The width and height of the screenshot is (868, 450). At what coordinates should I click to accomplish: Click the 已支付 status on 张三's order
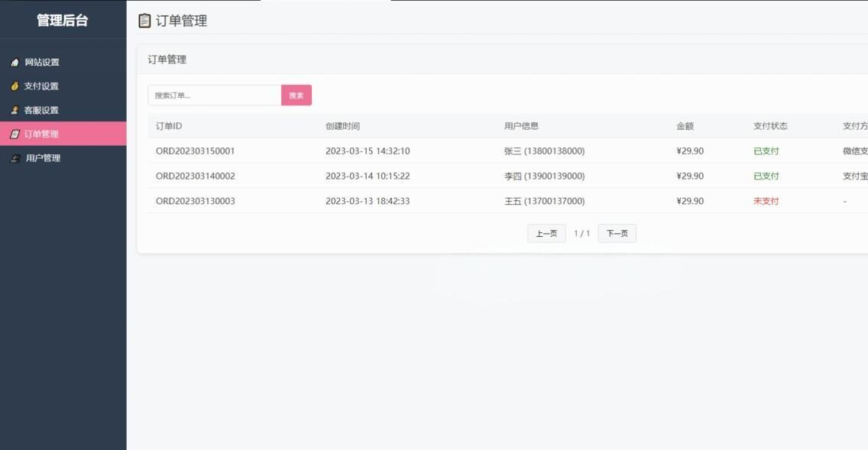(x=765, y=151)
